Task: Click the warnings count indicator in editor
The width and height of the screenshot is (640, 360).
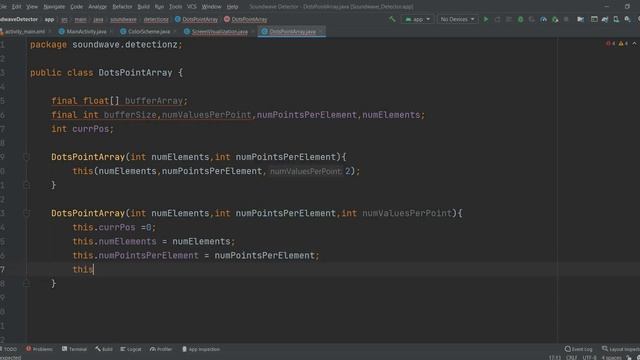Action: point(623,44)
